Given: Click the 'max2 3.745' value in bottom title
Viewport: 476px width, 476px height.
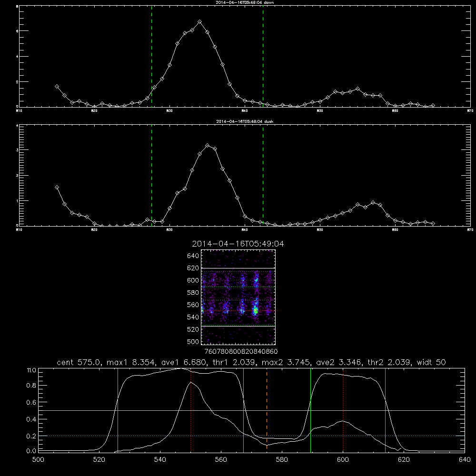Looking at the screenshot, I should tap(285, 362).
